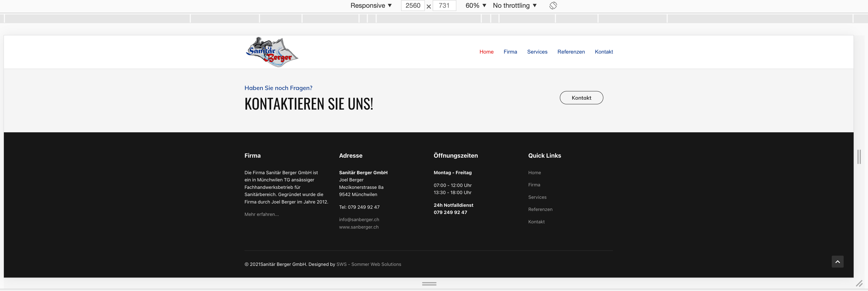The width and height of the screenshot is (868, 291).
Task: Click the media query breakpoint bar
Action: point(429,18)
